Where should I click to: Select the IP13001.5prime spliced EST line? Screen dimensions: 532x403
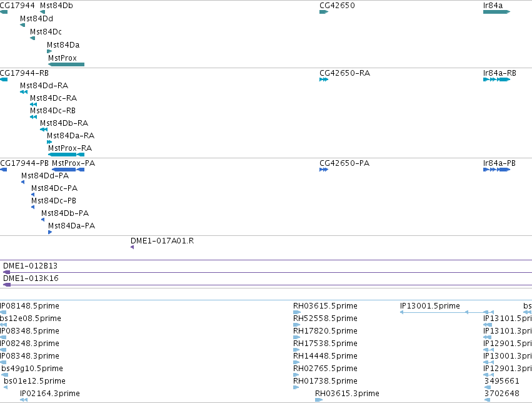click(x=447, y=312)
